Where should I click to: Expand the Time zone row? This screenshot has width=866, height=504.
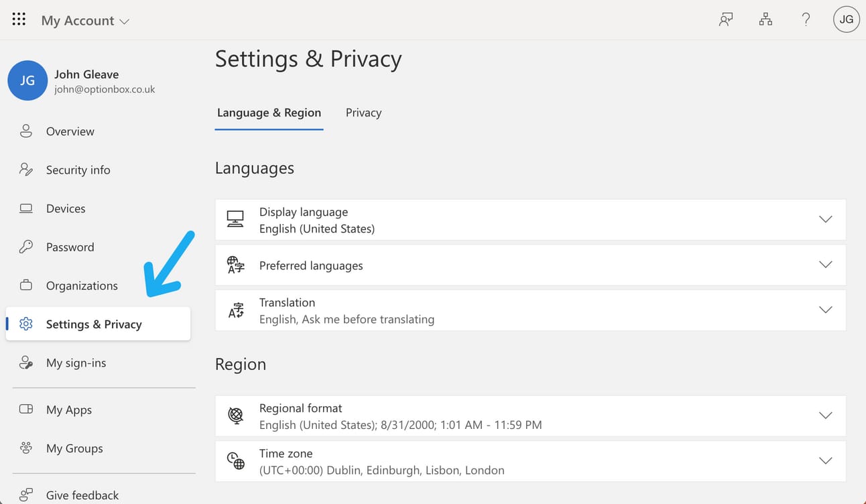tap(826, 460)
